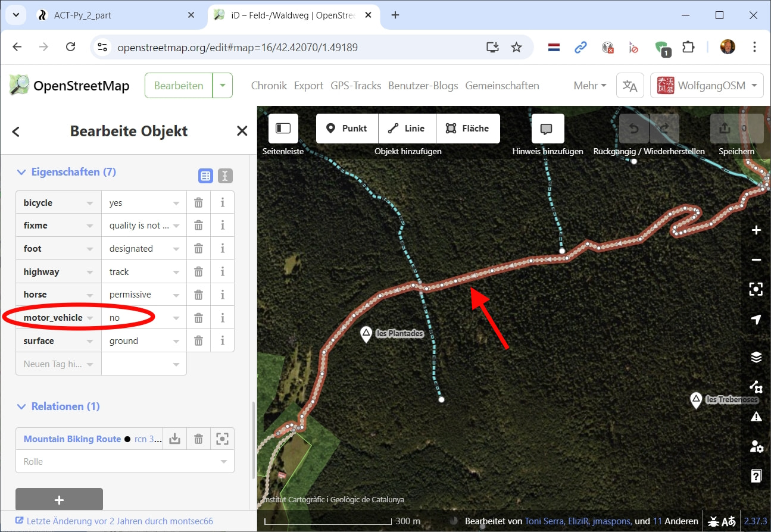
Task: Click the map layers icon
Action: click(x=756, y=357)
